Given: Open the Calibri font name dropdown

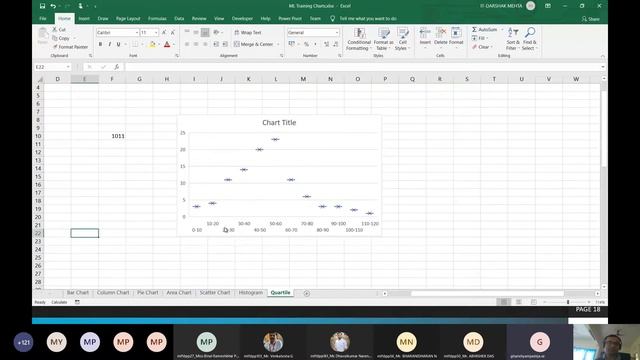Looking at the screenshot, I should tap(137, 32).
